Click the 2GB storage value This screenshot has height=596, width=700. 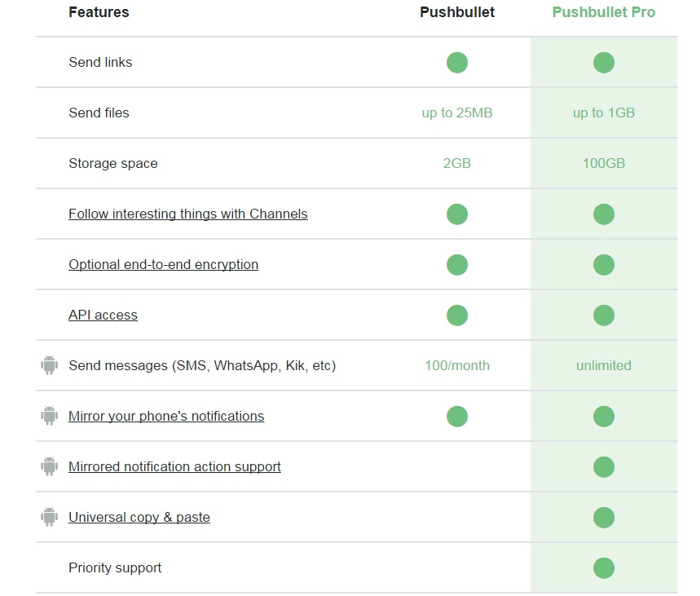[x=457, y=164]
